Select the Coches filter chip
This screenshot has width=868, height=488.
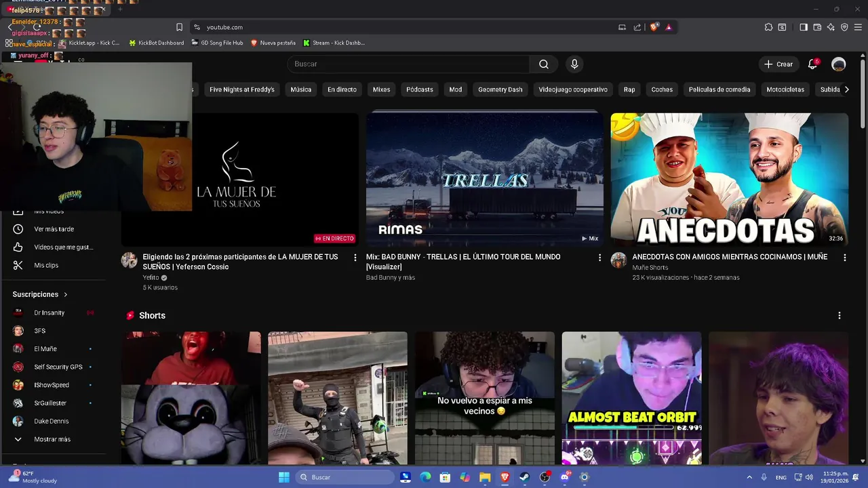662,89
